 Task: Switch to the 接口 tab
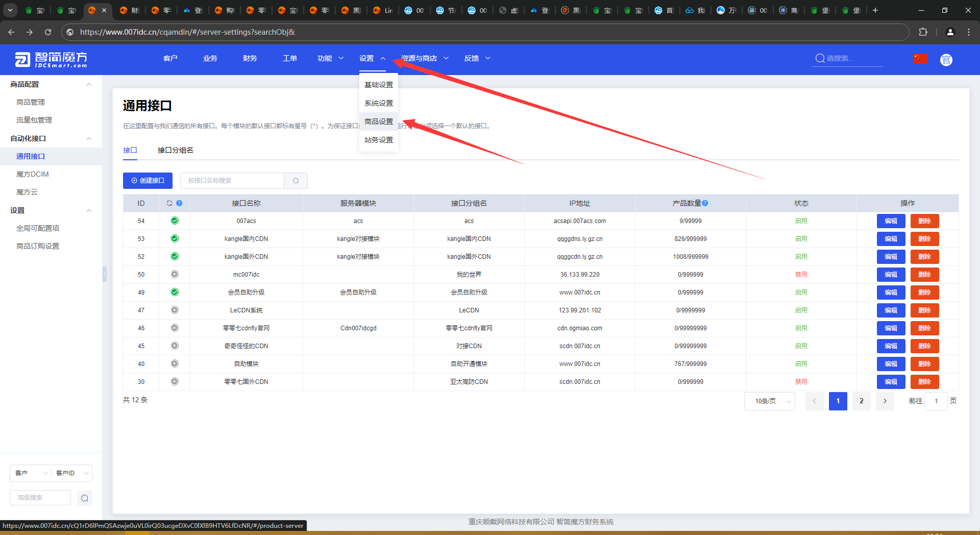coord(130,150)
